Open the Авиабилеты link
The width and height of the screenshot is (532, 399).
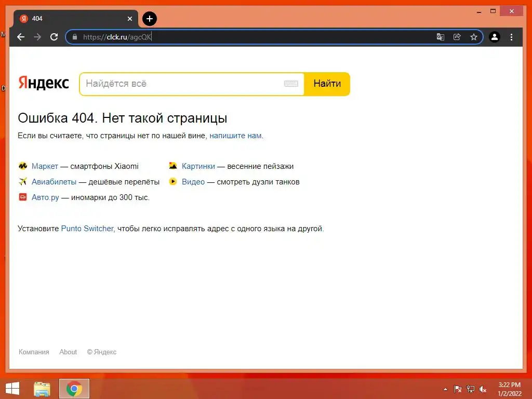pos(54,182)
